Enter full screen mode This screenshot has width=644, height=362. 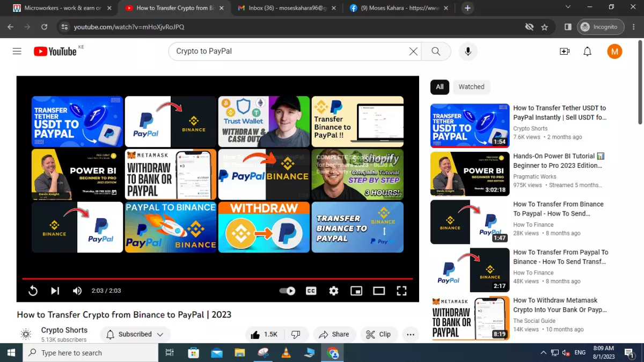click(x=401, y=291)
